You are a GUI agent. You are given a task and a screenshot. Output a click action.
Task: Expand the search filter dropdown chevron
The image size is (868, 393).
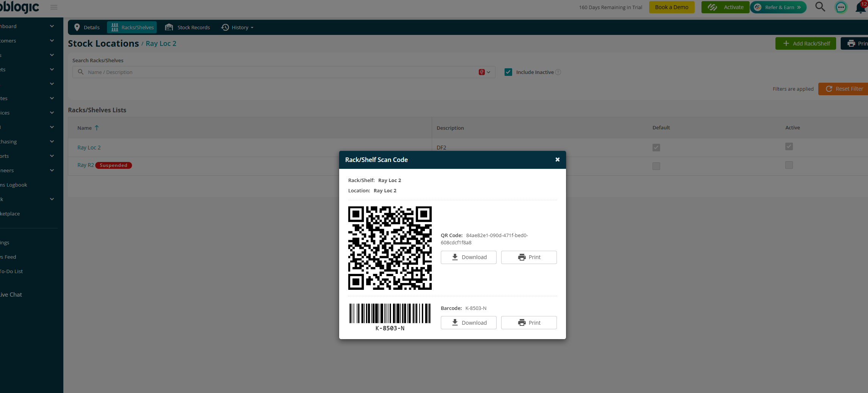(x=489, y=72)
